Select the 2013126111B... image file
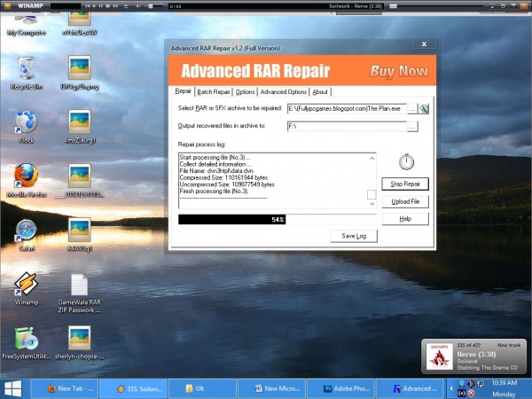This screenshot has width=532, height=399. [x=80, y=181]
